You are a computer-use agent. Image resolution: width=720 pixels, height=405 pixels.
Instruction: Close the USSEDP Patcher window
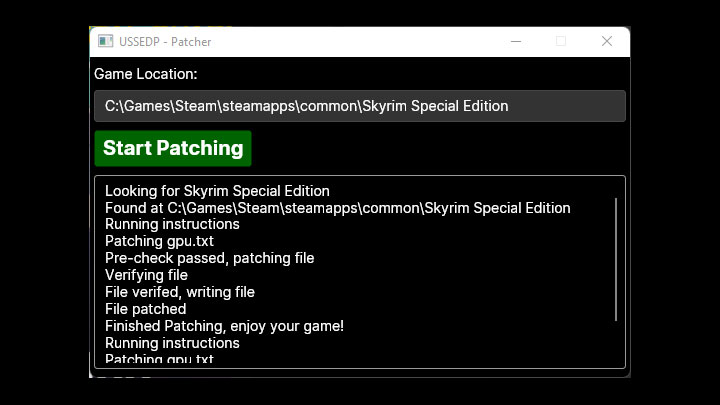[607, 41]
